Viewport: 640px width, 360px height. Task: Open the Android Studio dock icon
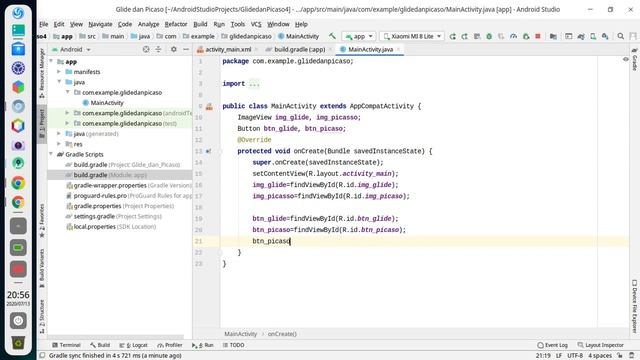pyautogui.click(x=18, y=164)
